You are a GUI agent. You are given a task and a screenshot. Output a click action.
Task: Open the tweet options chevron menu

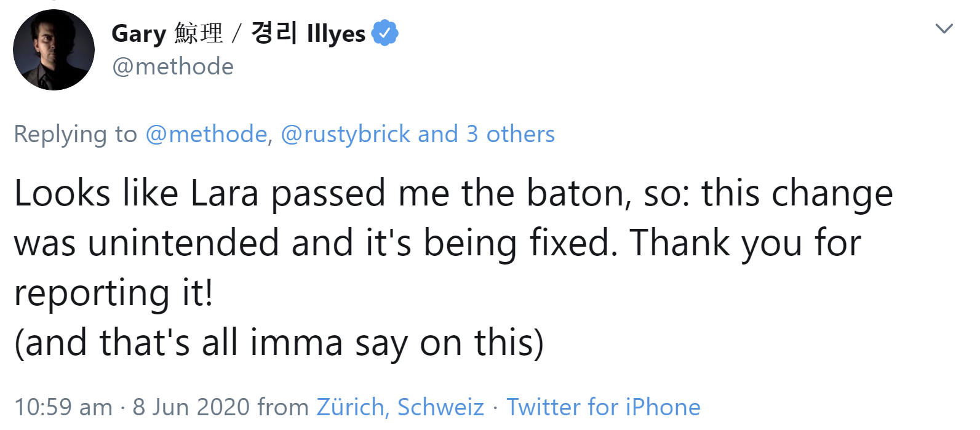coord(944,28)
